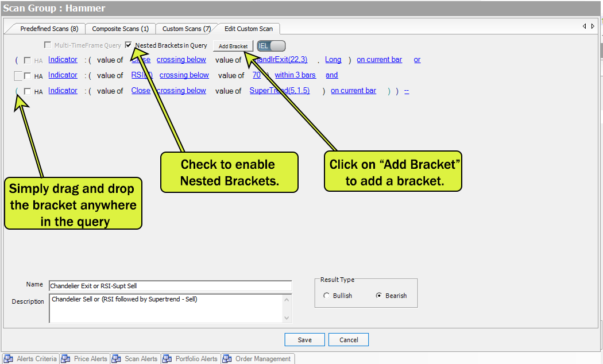The image size is (603, 364).
Task: Change the "or" logical operator
Action: pos(417,60)
